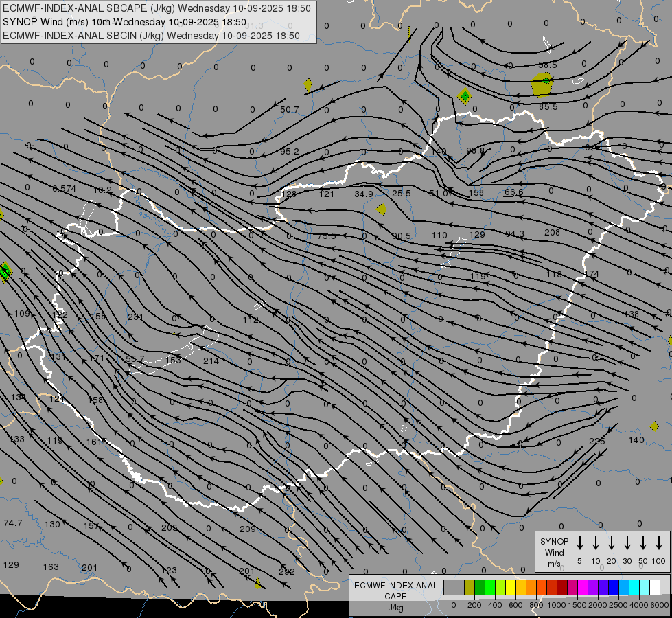The image size is (672, 618).
Task: Click the 231 value on the map
Action: pyautogui.click(x=135, y=317)
